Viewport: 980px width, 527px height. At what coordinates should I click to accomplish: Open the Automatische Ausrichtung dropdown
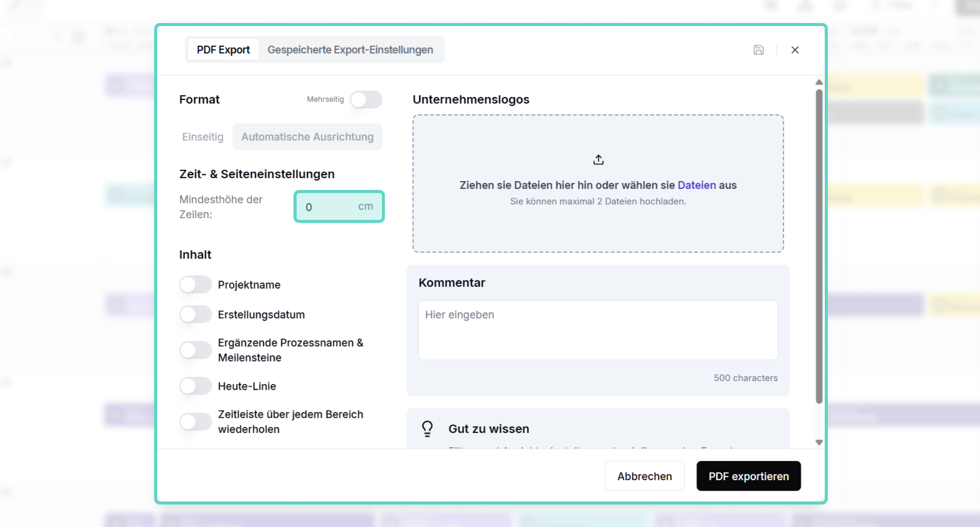tap(307, 137)
